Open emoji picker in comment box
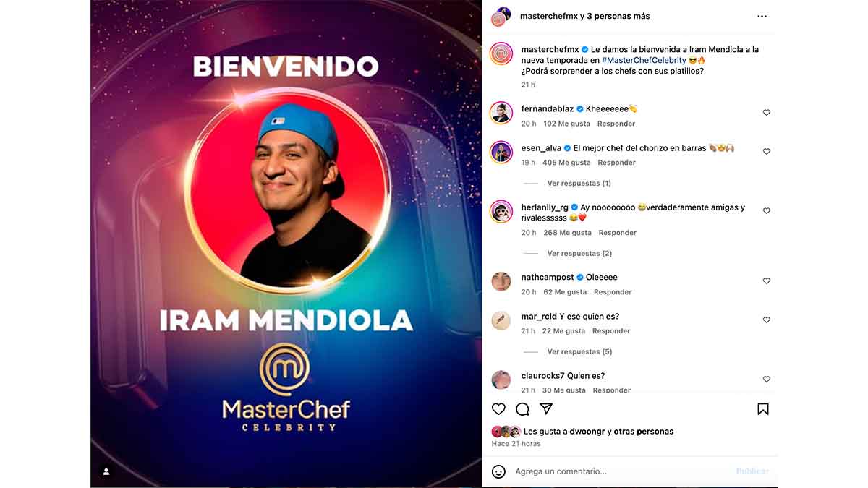The image size is (868, 488). tap(498, 471)
